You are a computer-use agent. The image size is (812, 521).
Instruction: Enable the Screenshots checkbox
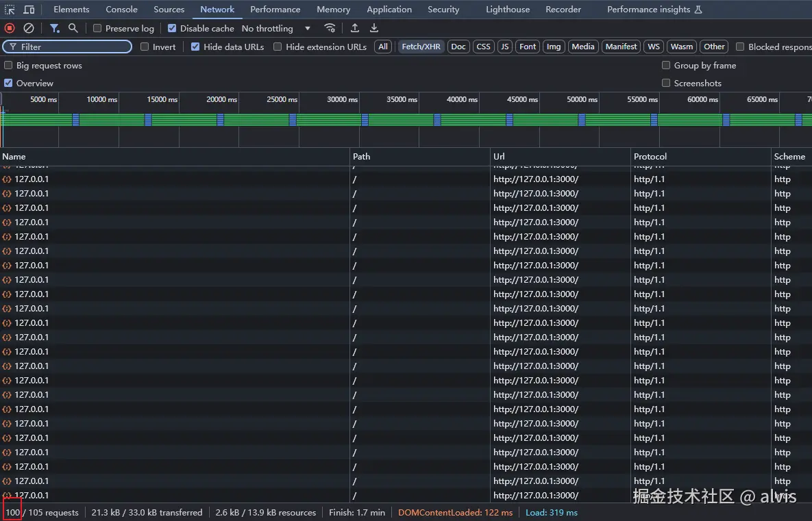pyautogui.click(x=666, y=83)
